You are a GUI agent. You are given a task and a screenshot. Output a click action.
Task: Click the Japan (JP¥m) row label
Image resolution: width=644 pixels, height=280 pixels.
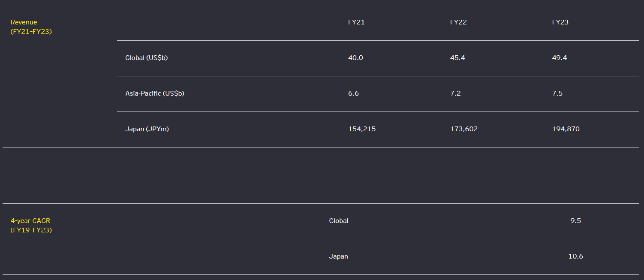pos(147,129)
